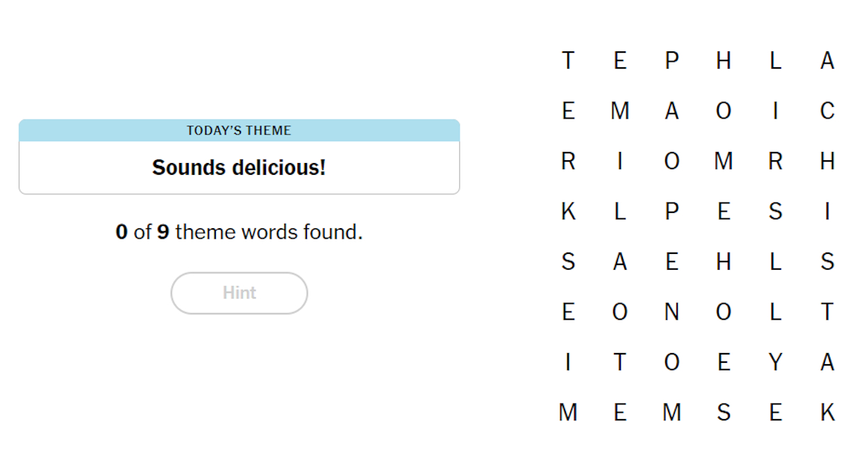The image size is (868, 471).
Task: Select the letter T starting the top row
Action: coord(568,60)
